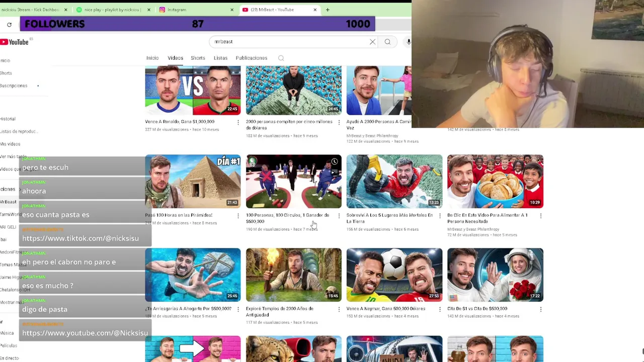Open options menu for Cita De $1 video
The width and height of the screenshot is (644, 362).
pyautogui.click(x=540, y=309)
